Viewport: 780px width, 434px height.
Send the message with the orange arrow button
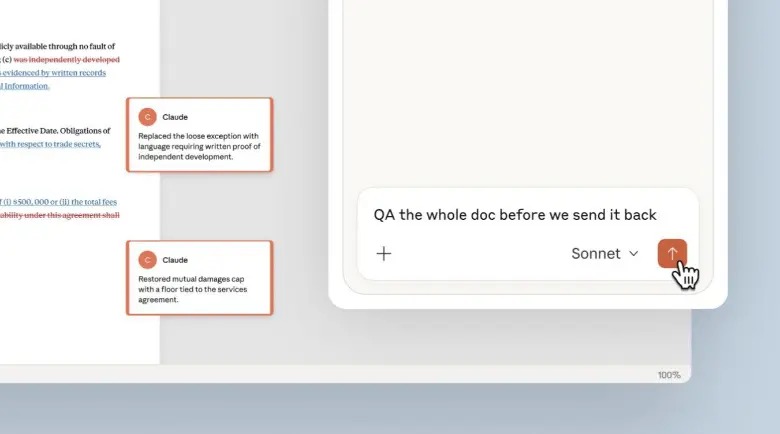click(672, 253)
